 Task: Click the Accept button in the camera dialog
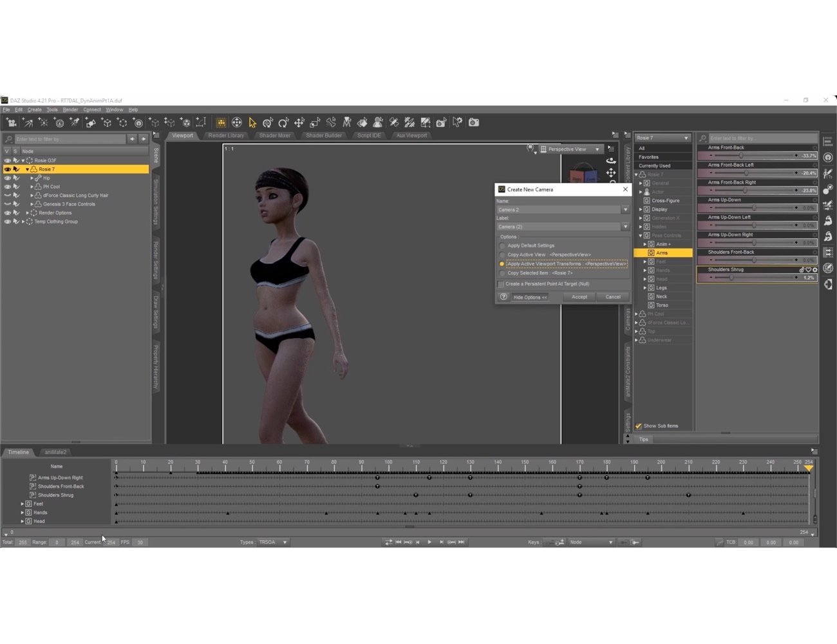click(578, 297)
